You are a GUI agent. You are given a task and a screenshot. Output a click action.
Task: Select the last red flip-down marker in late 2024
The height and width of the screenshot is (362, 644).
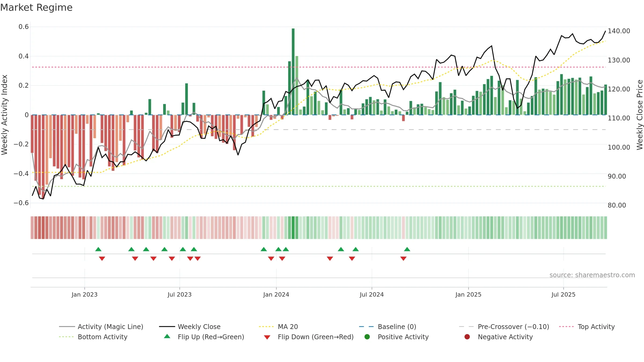(x=403, y=258)
